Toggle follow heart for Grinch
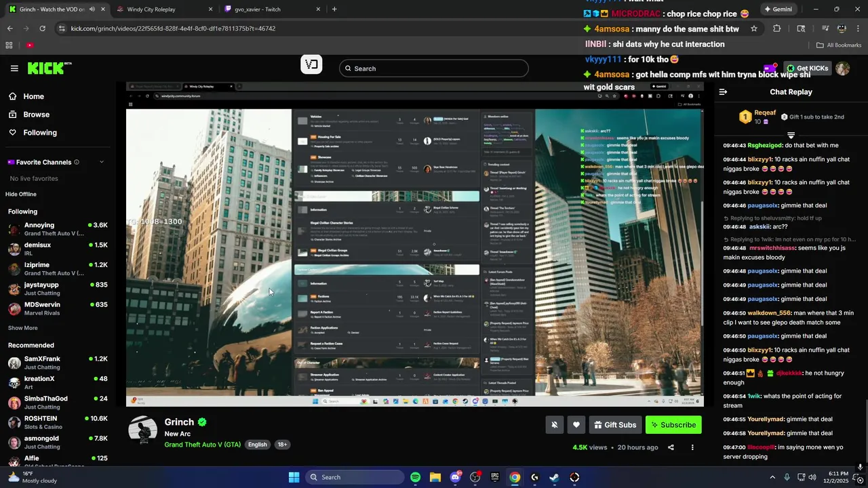Screen dimensions: 868x488 [x=576, y=425]
